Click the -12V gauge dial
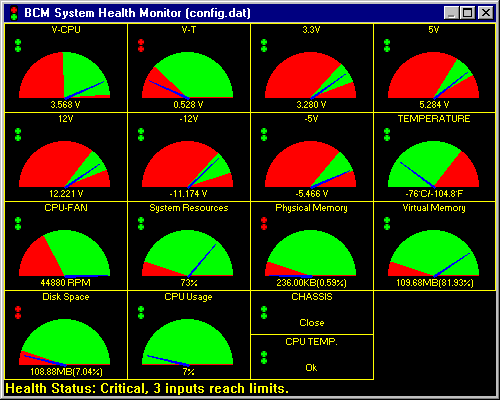The height and width of the screenshot is (400, 500). [x=187, y=164]
